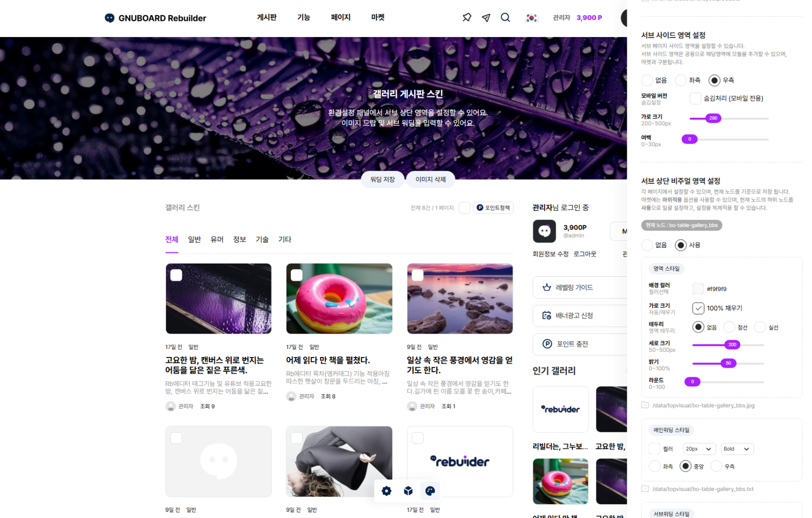This screenshot has height=518, width=812.
Task: Click the GNUBOARD Rebuilder logo icon
Action: pos(110,18)
